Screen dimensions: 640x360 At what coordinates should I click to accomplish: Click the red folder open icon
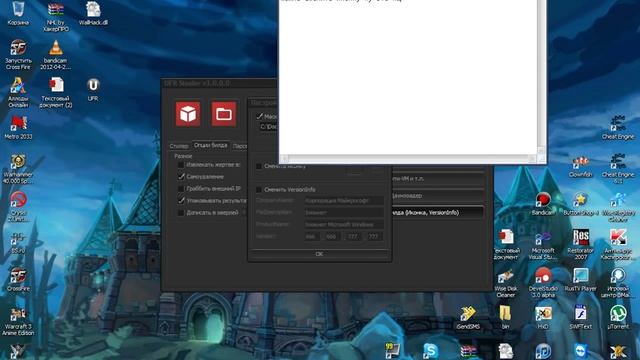tap(224, 114)
